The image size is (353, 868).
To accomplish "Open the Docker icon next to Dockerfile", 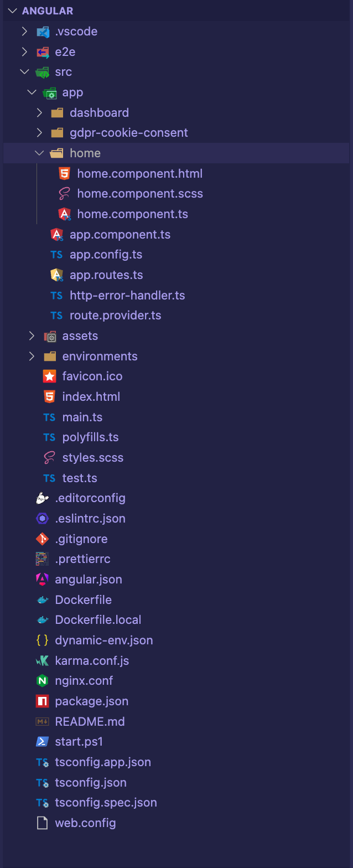I will [41, 600].
